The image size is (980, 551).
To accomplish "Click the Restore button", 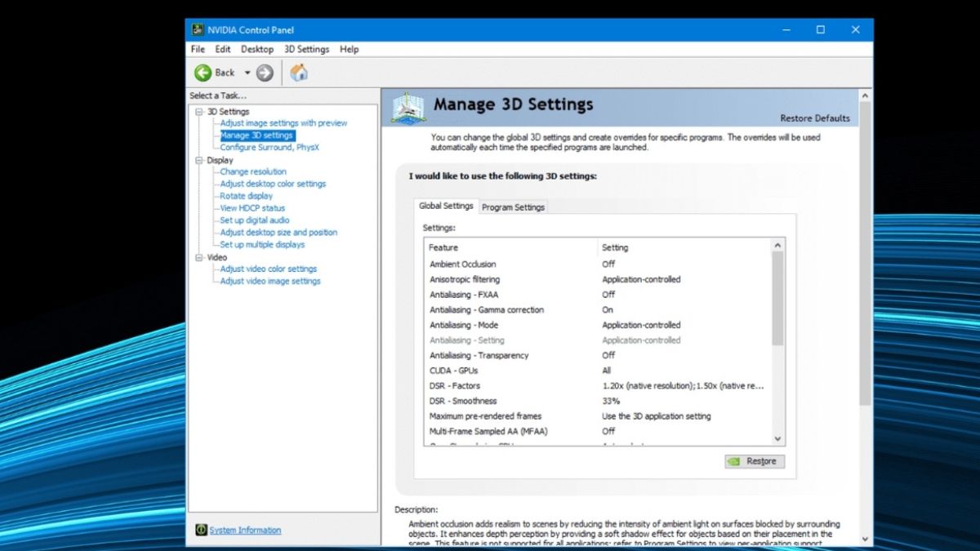I will click(755, 461).
